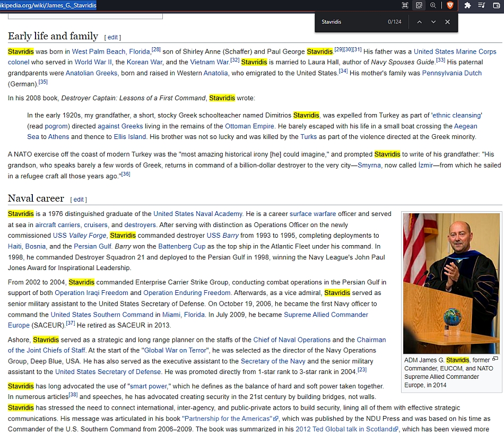Jump to previous Stavridis match in find bar

click(x=420, y=22)
